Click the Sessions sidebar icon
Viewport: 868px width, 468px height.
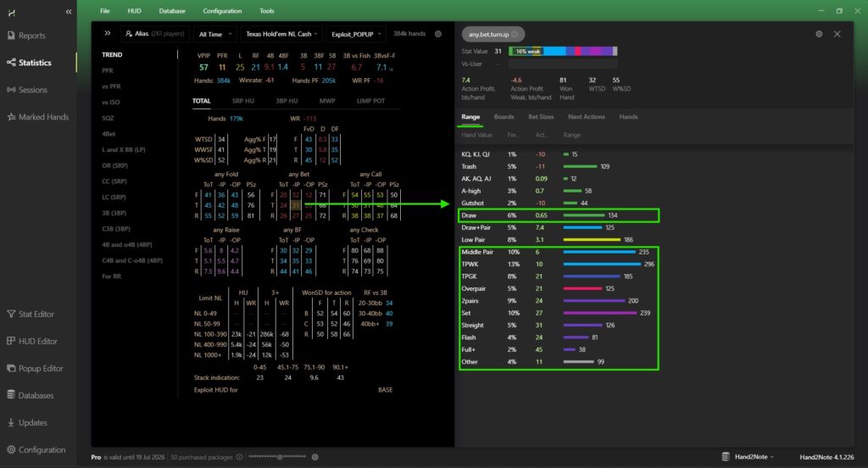[x=11, y=90]
